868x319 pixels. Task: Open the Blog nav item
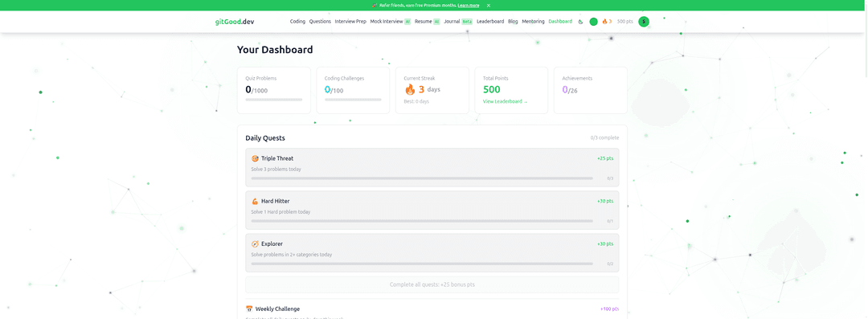click(513, 22)
